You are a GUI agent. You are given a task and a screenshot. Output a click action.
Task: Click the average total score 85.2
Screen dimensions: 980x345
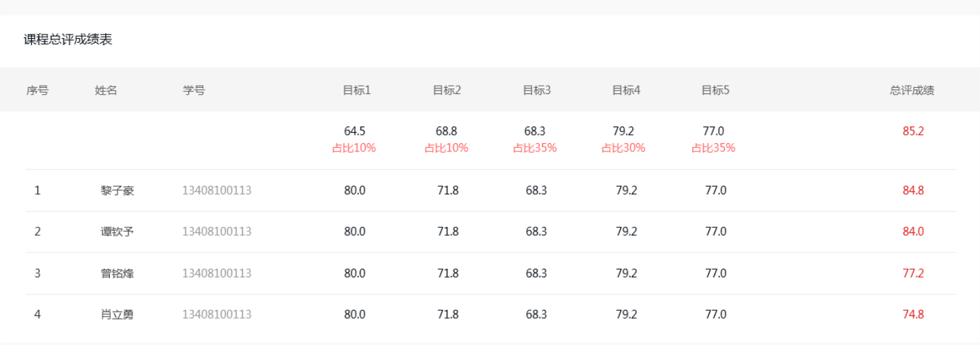point(913,131)
